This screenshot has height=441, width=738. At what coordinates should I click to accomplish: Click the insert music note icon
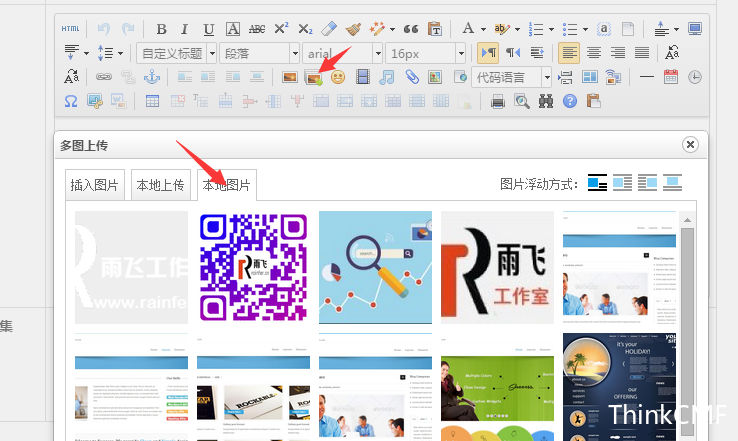(x=386, y=77)
